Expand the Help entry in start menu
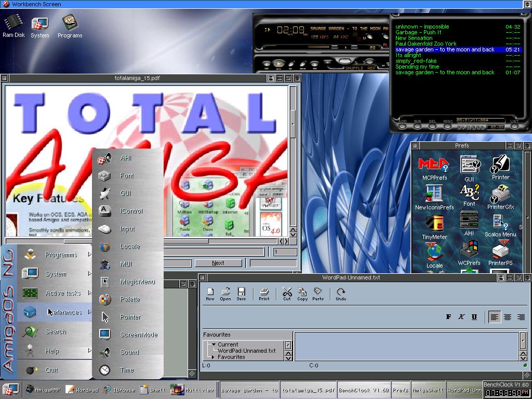 point(55,351)
